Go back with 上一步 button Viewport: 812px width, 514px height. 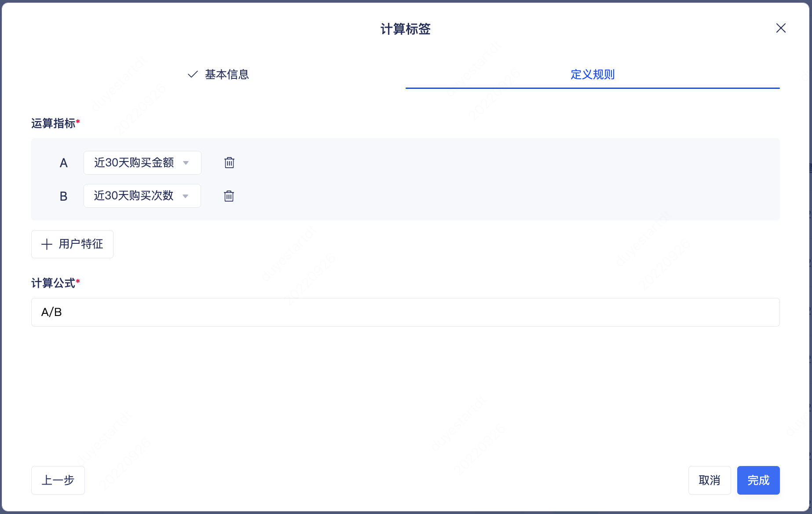click(x=58, y=480)
